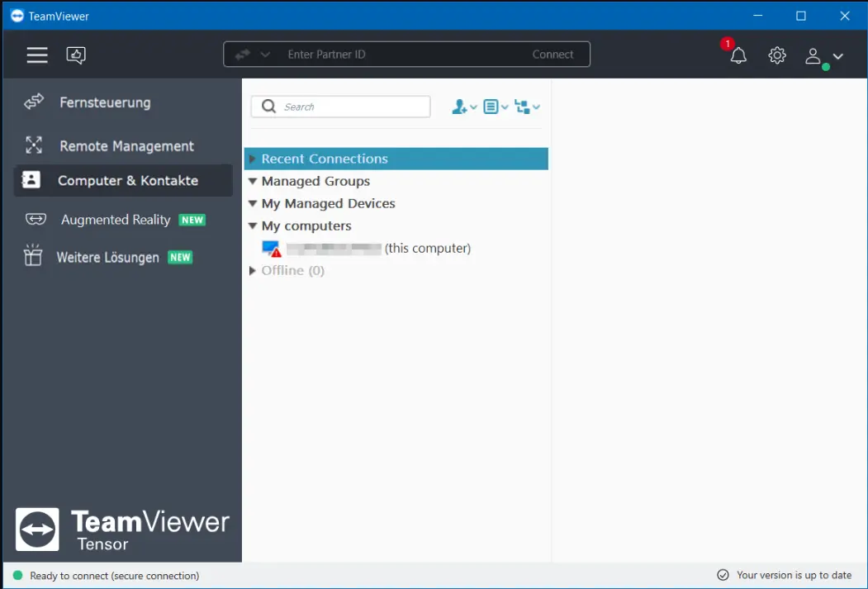Maximize the TeamViewer window
The height and width of the screenshot is (589, 868).
[x=801, y=16]
